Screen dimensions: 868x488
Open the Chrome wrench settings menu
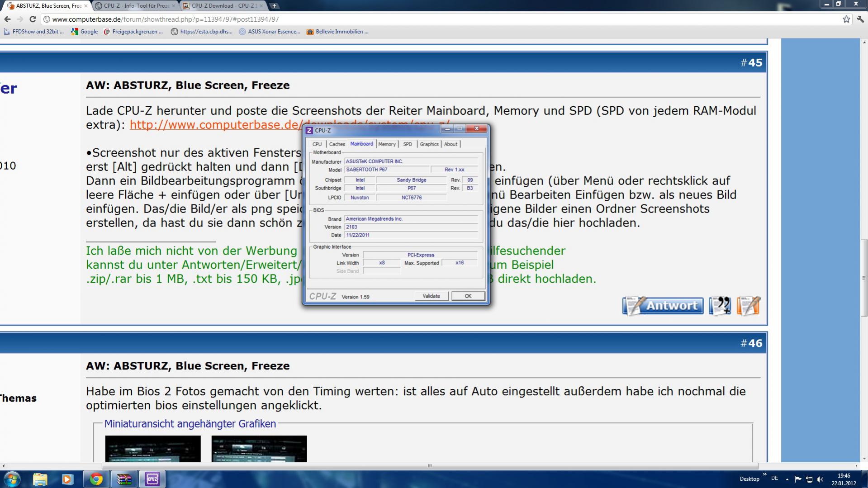[860, 19]
